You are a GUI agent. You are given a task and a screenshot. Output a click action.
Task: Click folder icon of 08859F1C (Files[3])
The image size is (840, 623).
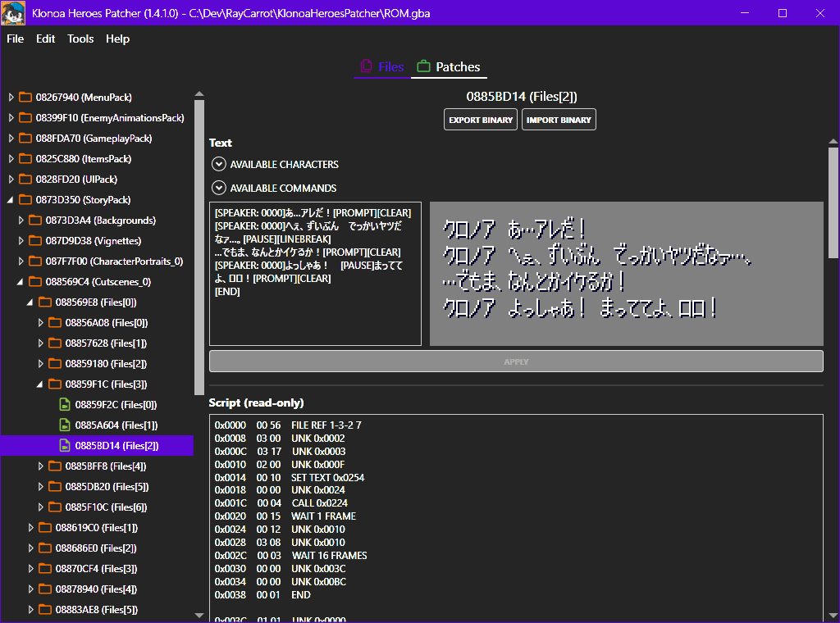click(55, 384)
